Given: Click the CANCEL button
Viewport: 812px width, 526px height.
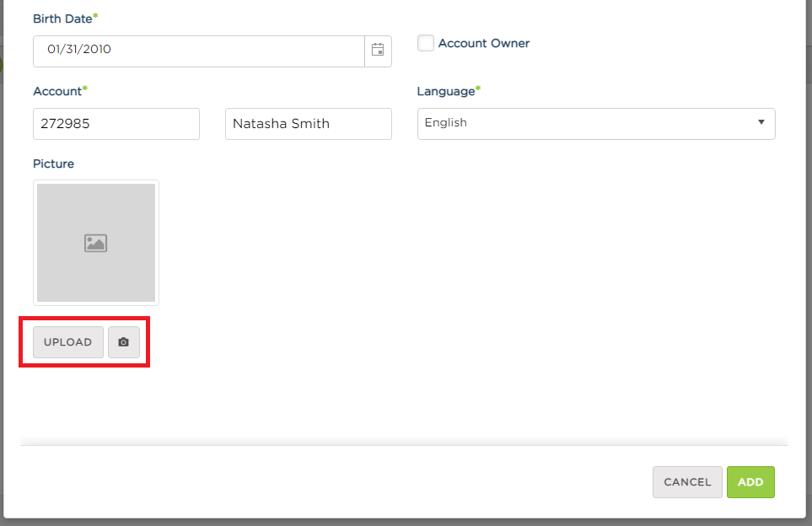Looking at the screenshot, I should (x=687, y=482).
